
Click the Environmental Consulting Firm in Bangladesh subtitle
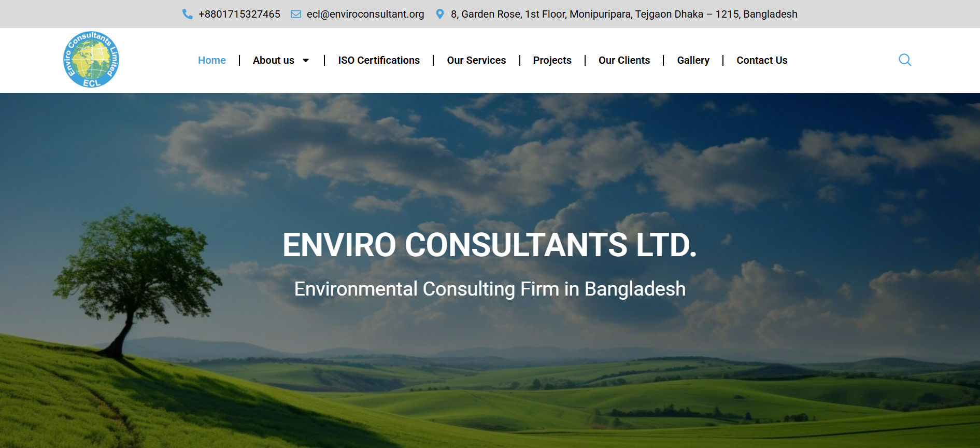[490, 289]
